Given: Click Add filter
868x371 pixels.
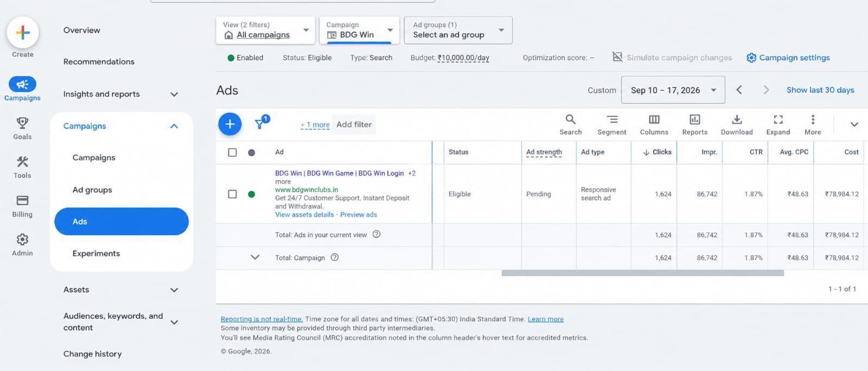Looking at the screenshot, I should (x=354, y=124).
